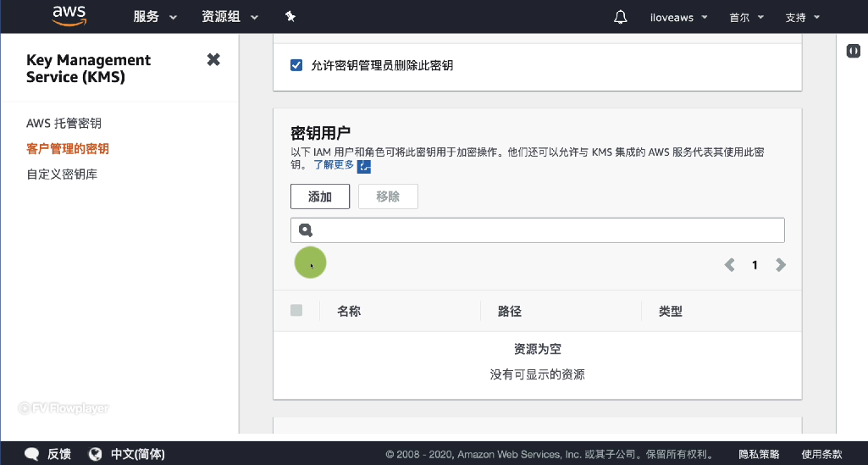Click the 移除 button

point(388,197)
